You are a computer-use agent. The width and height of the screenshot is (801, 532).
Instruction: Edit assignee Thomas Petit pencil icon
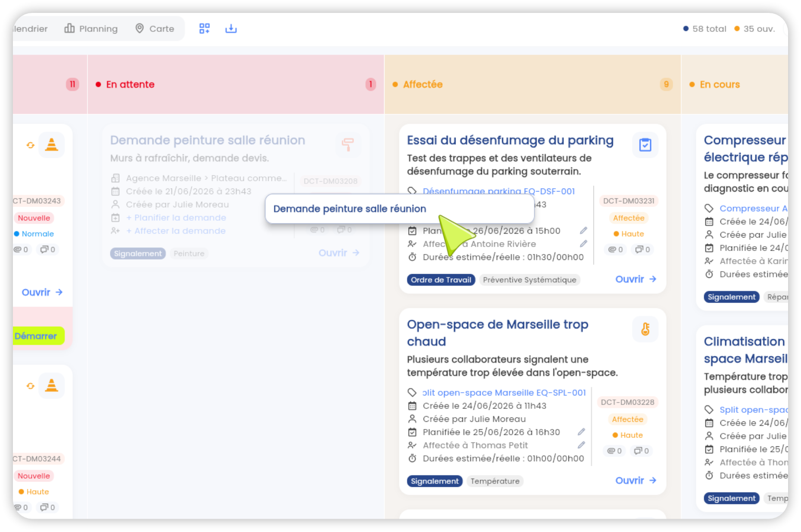(x=581, y=445)
